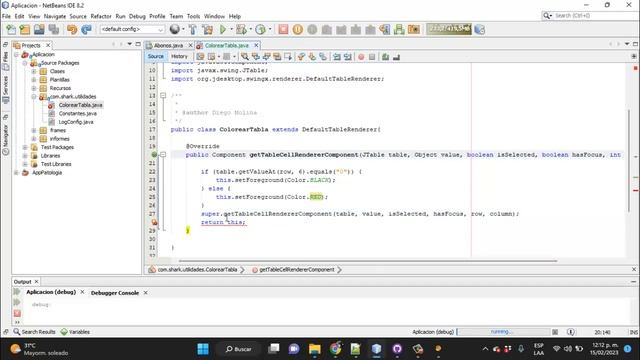Image resolution: width=640 pixels, height=360 pixels.
Task: Click the Find Selection magnifier editor icon
Action: [244, 57]
